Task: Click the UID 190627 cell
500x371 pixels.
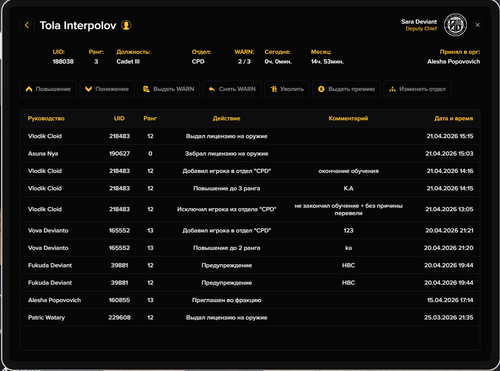Action: (x=119, y=153)
